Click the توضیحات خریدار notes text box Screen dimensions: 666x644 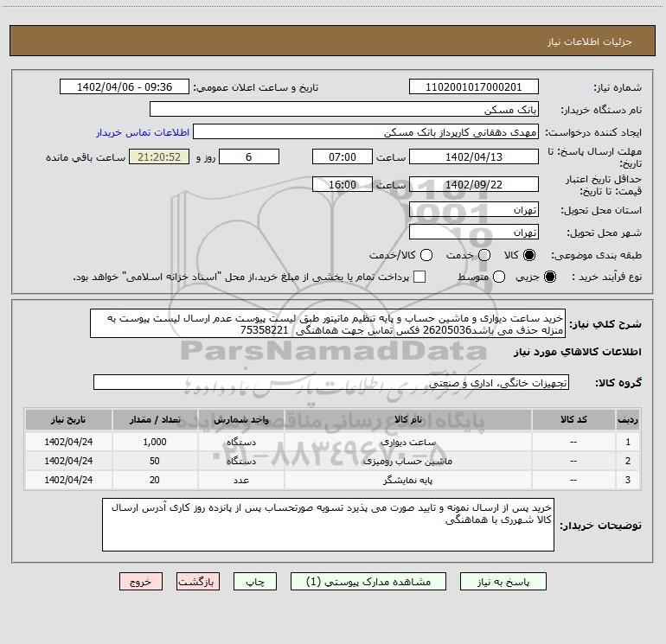tap(328, 525)
